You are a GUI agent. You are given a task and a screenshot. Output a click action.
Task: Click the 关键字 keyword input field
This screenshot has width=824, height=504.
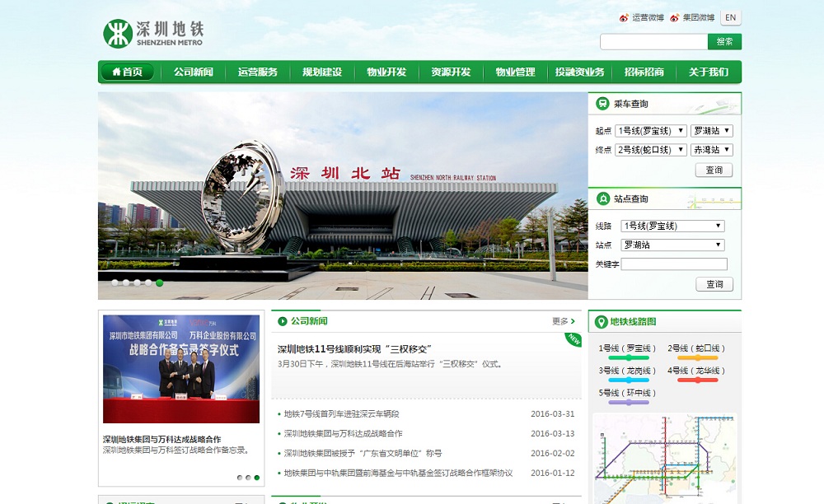(674, 264)
